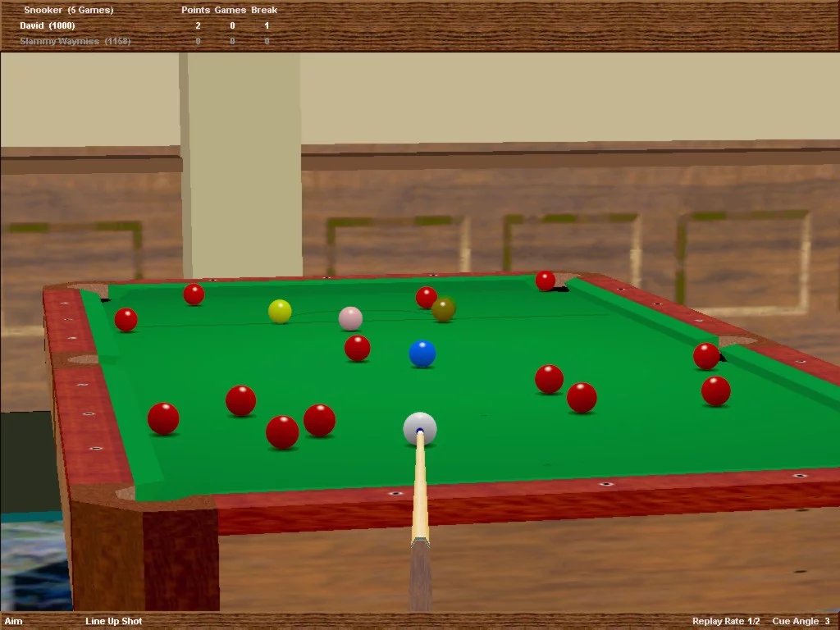This screenshot has height=630, width=840.
Task: Click the far-left corner pocket
Action: coord(95,291)
